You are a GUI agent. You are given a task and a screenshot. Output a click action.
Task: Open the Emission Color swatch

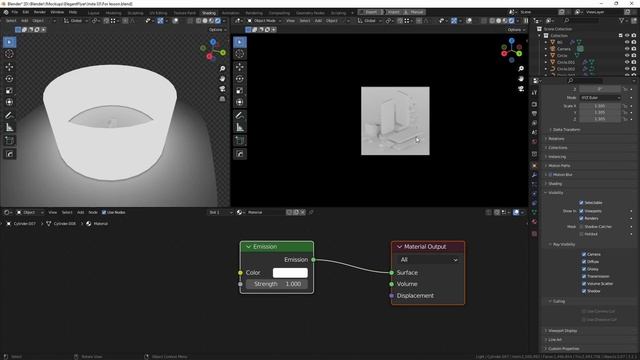tap(290, 273)
